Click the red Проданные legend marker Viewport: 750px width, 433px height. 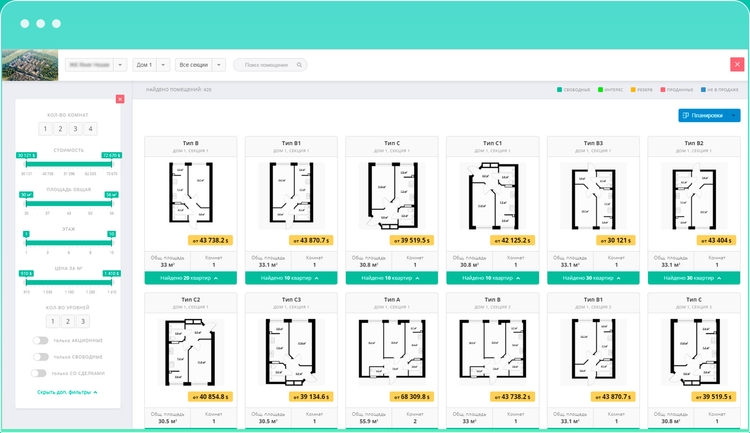pos(662,90)
